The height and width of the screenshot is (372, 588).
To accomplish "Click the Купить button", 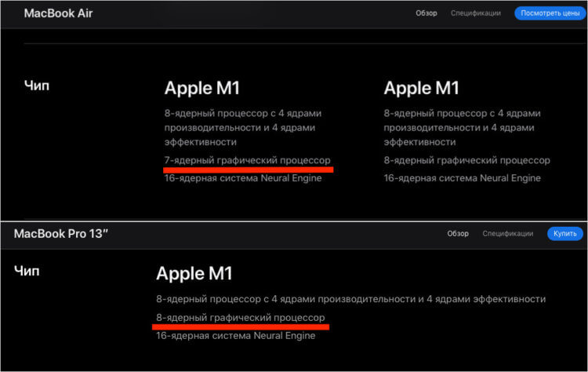I will coord(564,234).
